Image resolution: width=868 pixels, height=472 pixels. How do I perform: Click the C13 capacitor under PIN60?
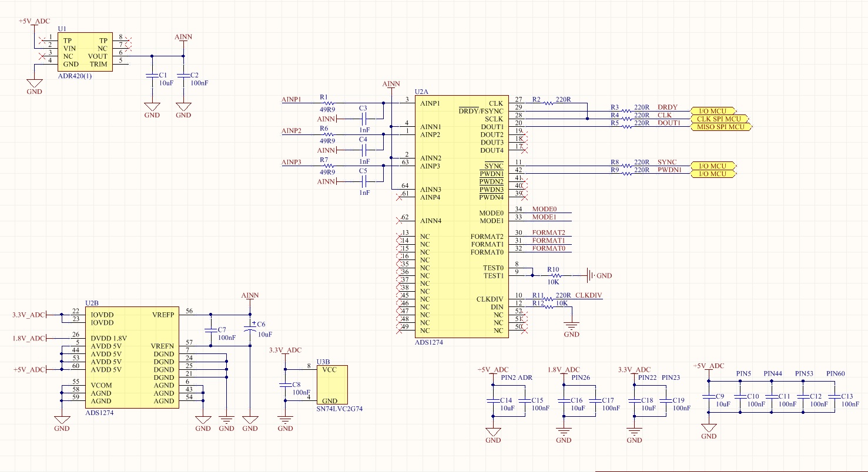(835, 396)
